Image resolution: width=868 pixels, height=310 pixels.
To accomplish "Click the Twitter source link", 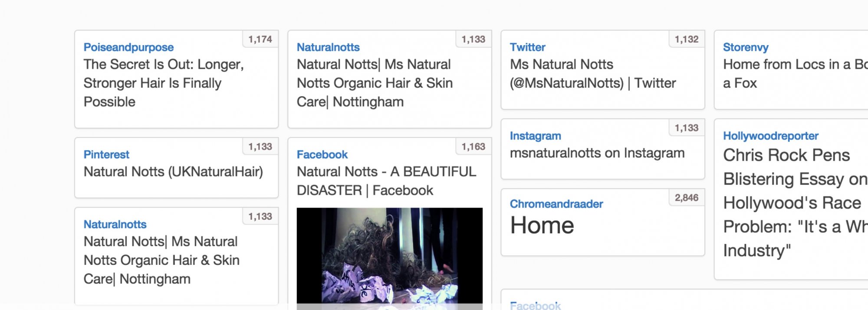I will (x=527, y=47).
